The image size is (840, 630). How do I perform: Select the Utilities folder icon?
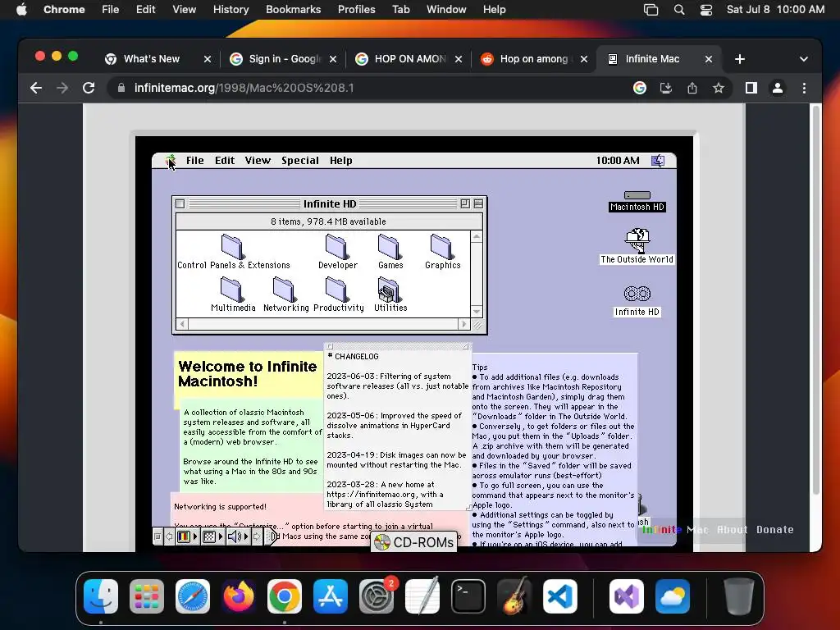(x=390, y=294)
